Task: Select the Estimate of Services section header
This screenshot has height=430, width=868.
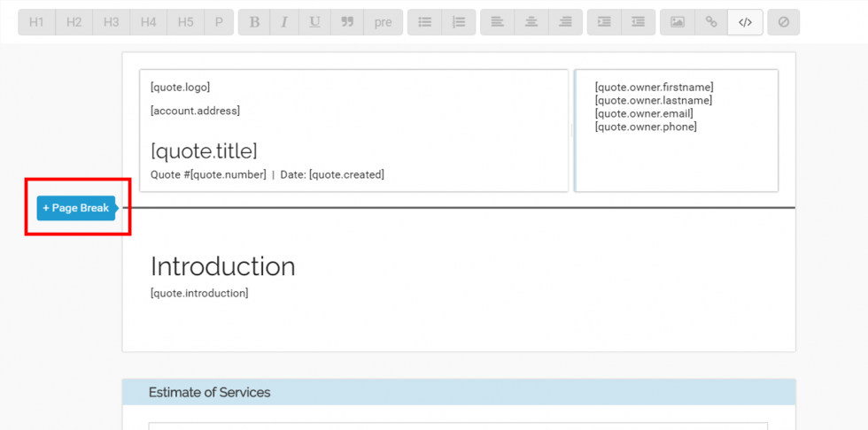Action: [x=210, y=392]
